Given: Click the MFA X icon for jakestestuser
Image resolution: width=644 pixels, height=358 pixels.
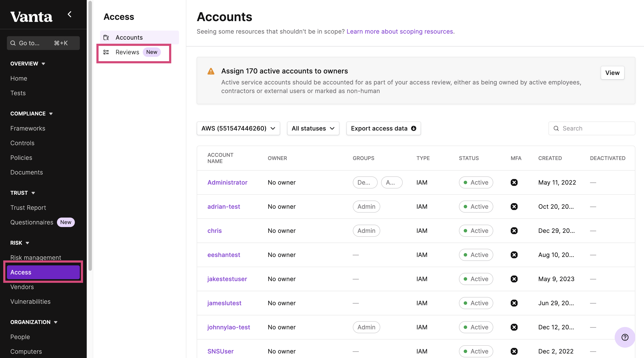Looking at the screenshot, I should [x=514, y=279].
